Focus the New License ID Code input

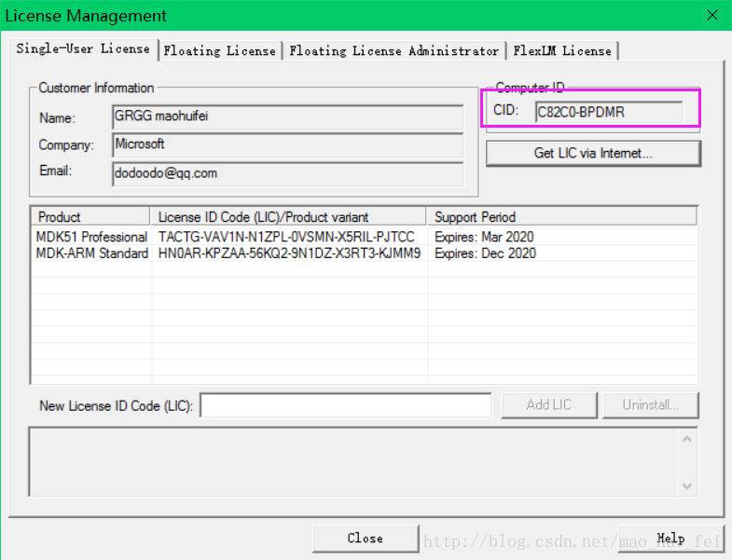[346, 405]
